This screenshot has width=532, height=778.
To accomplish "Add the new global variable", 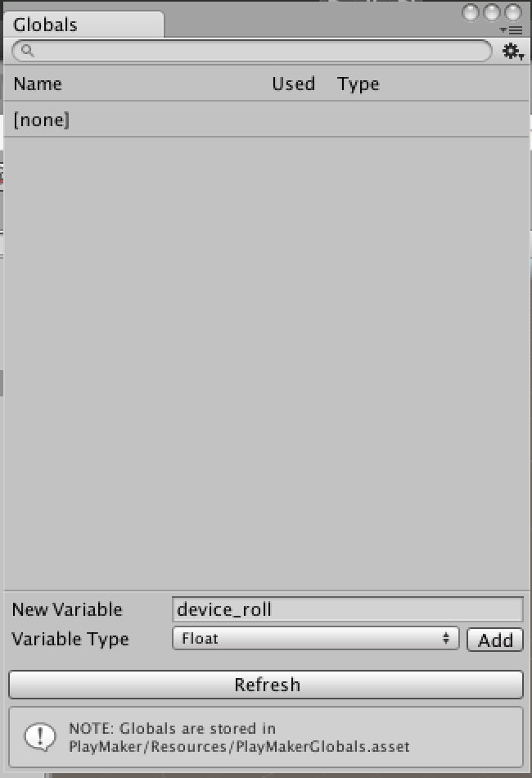I will [x=495, y=640].
